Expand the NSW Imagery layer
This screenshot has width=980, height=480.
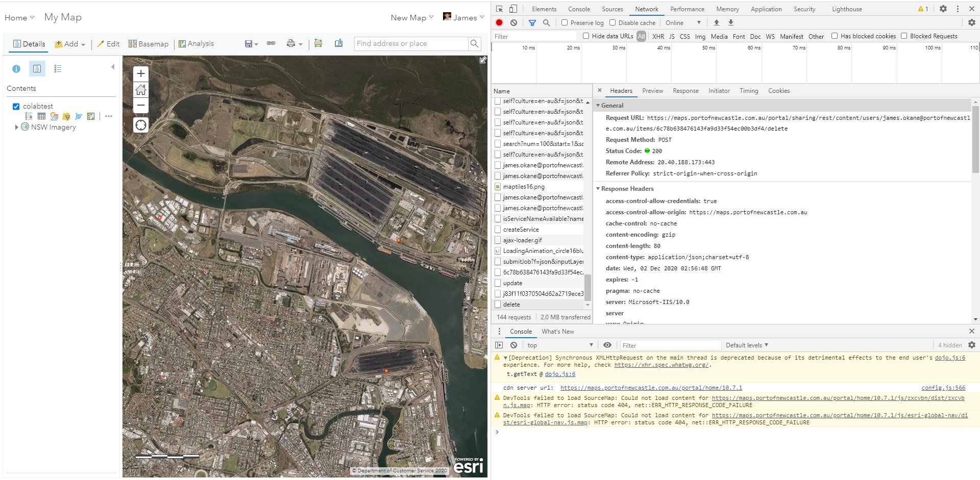[16, 127]
